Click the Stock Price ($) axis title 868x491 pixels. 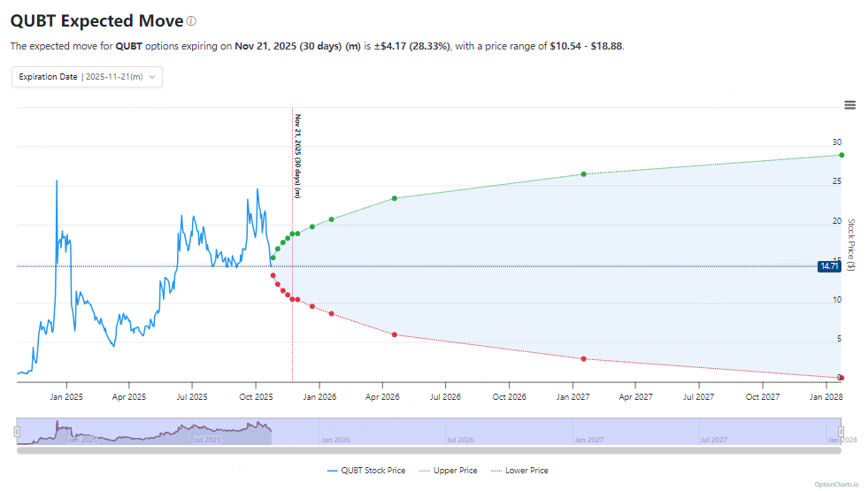tap(851, 245)
